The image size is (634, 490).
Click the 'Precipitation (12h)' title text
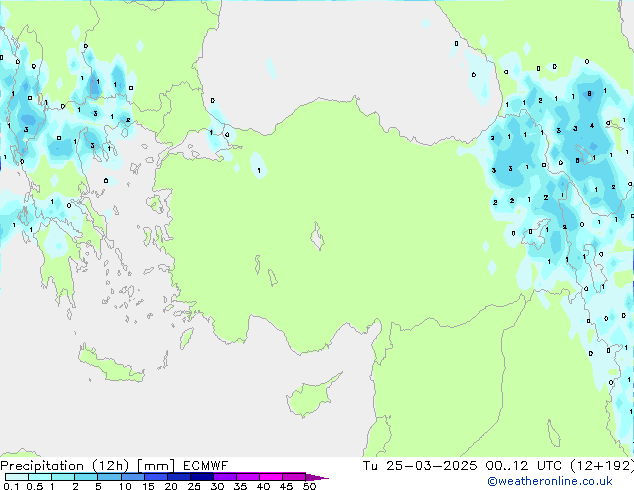click(65, 466)
